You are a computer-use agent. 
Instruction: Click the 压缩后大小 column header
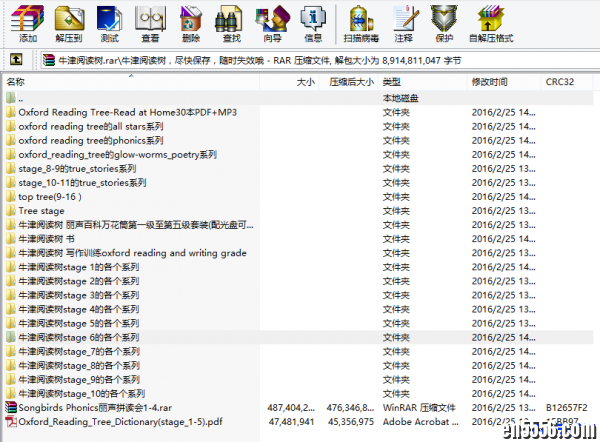click(351, 82)
